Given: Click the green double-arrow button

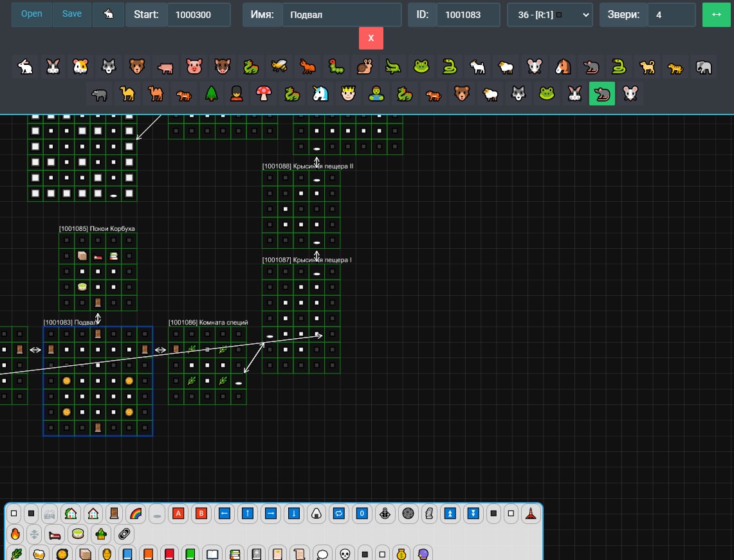Looking at the screenshot, I should 716,15.
